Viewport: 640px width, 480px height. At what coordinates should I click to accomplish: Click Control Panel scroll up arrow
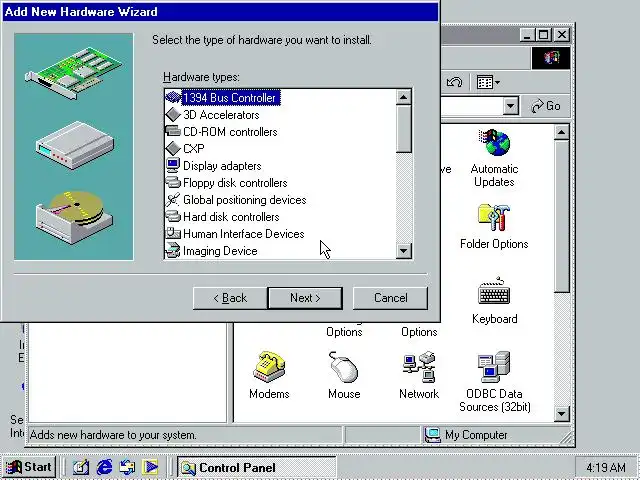[x=562, y=132]
